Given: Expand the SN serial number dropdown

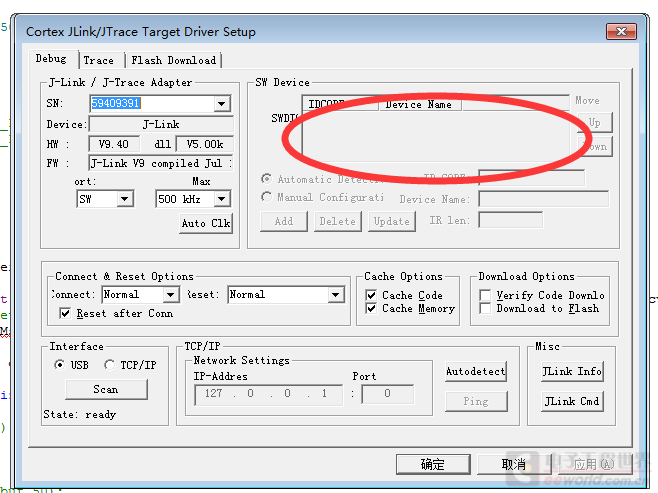Looking at the screenshot, I should (x=222, y=103).
